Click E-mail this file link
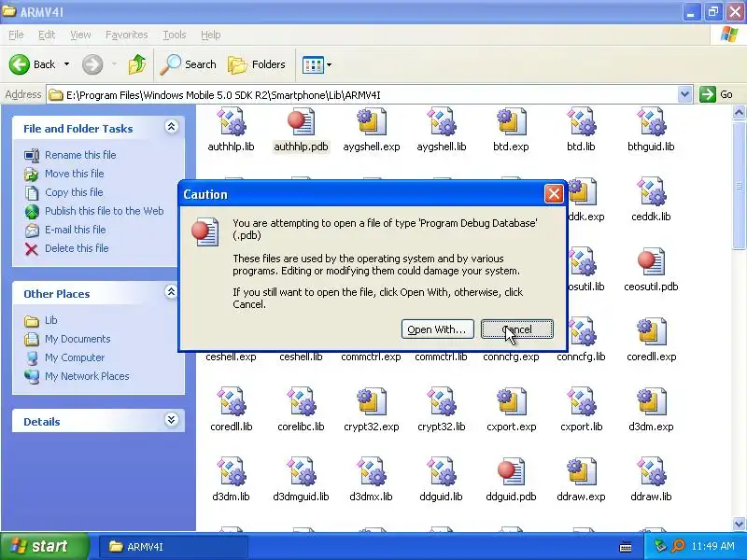The height and width of the screenshot is (560, 747). 76,229
